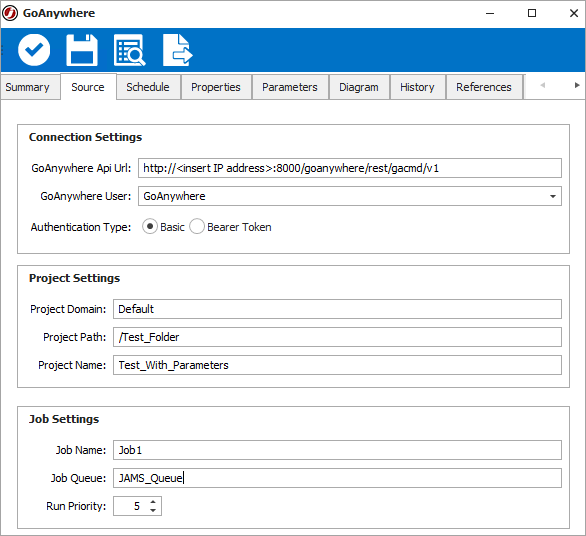The height and width of the screenshot is (536, 586).
Task: Click the Job Queue field
Action: pos(337,478)
